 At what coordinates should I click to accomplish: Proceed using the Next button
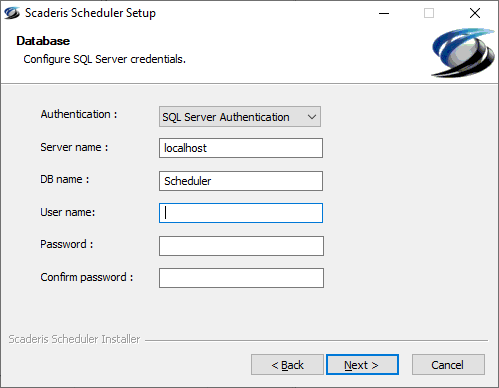point(362,365)
